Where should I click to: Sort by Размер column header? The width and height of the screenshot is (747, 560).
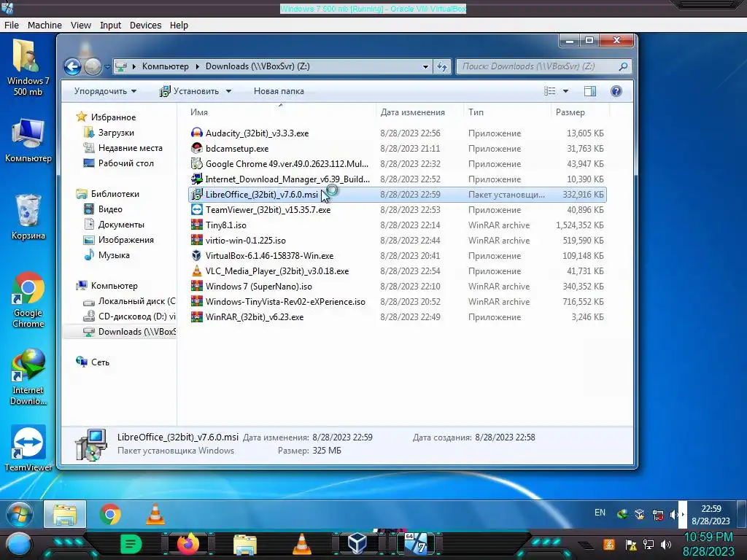pos(570,112)
